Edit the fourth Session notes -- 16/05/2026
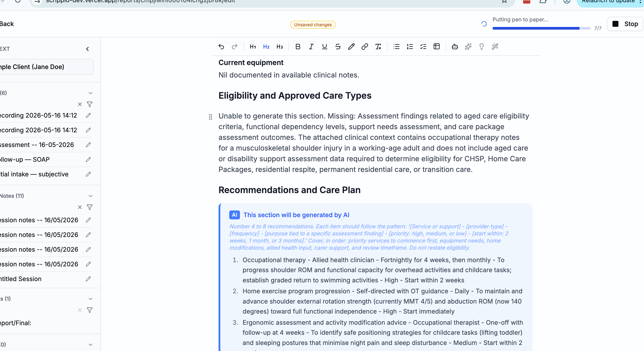The height and width of the screenshot is (351, 644). 88,264
